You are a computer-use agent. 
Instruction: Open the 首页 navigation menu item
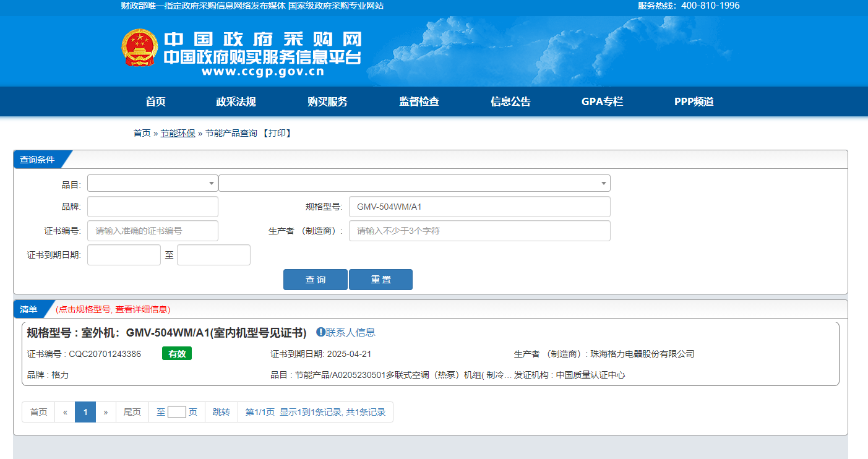click(156, 102)
